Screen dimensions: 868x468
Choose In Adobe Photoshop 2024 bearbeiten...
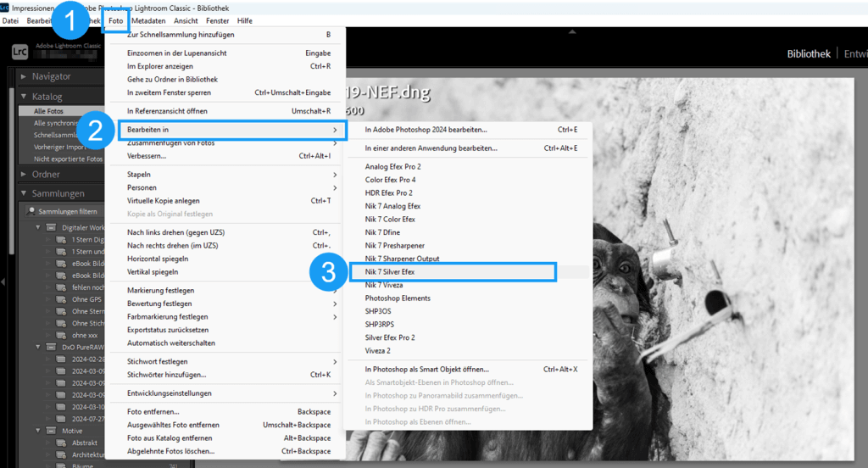470,130
